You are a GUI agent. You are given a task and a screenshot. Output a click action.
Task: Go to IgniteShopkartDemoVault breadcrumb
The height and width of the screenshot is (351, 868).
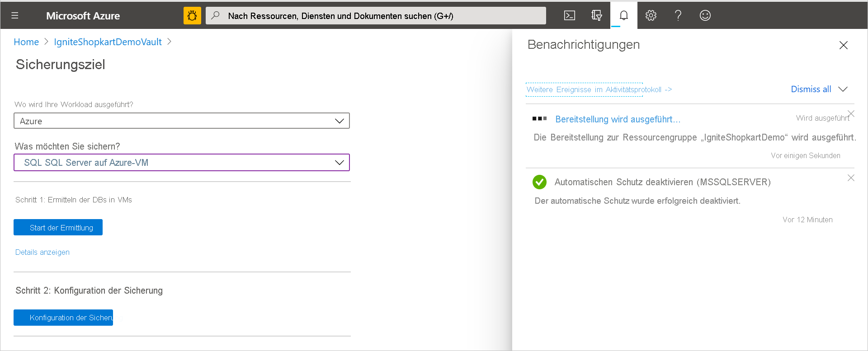108,42
